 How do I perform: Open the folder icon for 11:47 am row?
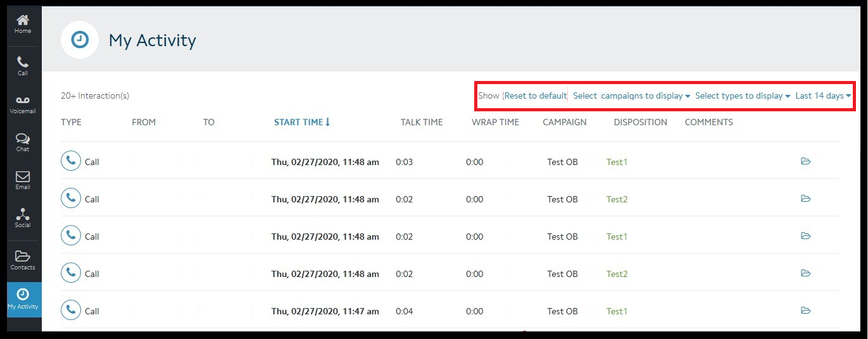[805, 311]
